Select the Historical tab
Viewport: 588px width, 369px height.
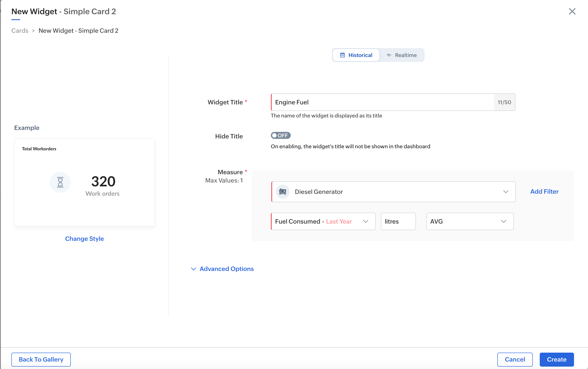coord(356,55)
